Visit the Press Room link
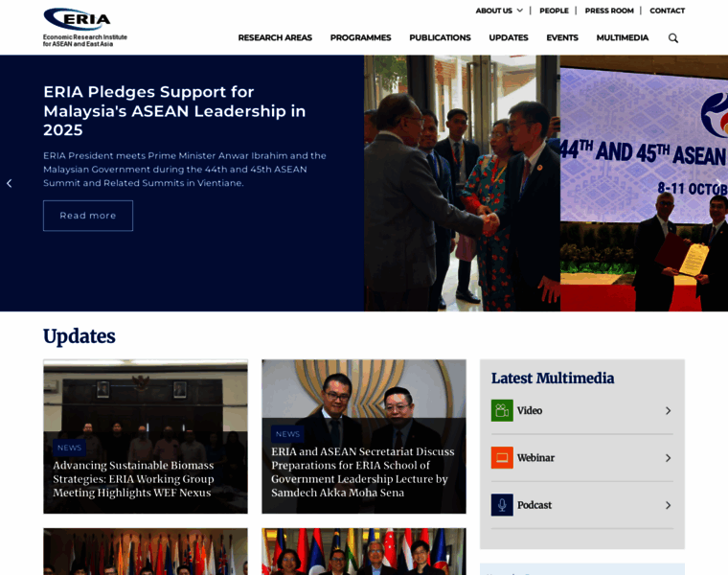Screen dimensions: 728x575 pyautogui.click(x=609, y=11)
